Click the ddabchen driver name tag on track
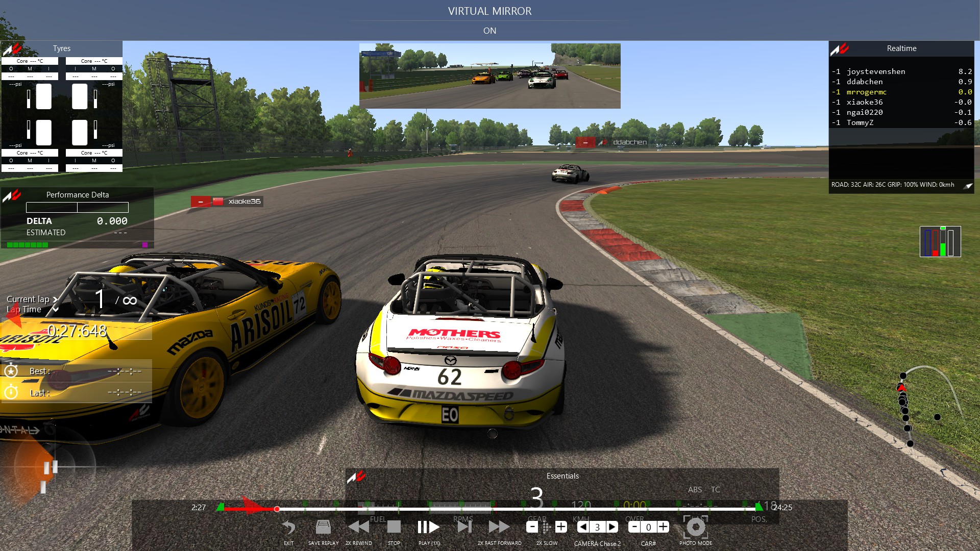The width and height of the screenshot is (980, 551). [612, 142]
